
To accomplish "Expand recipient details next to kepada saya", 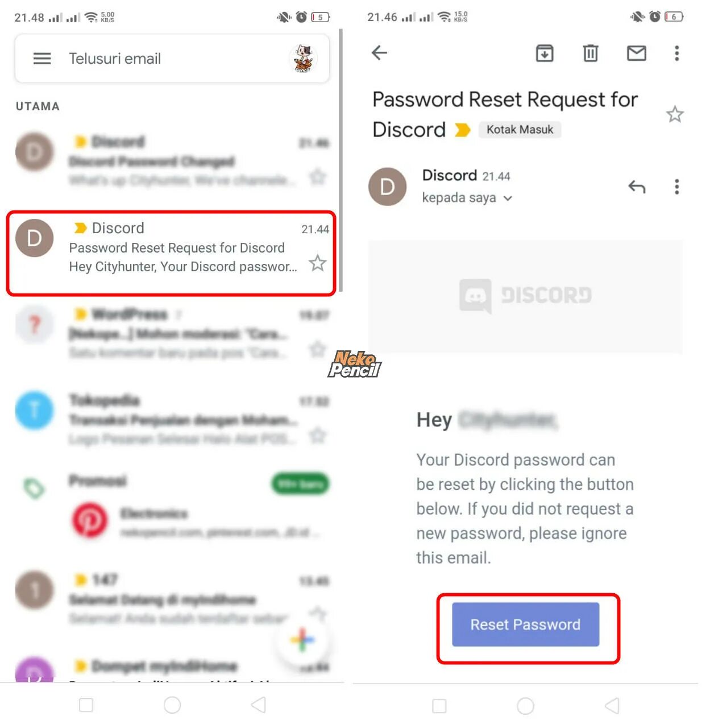I will [x=508, y=198].
